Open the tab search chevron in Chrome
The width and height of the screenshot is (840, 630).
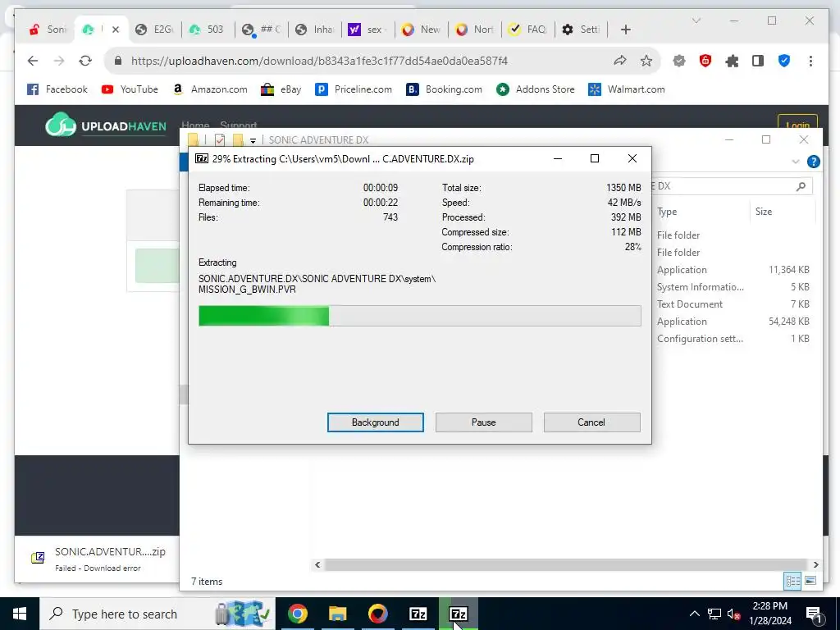point(696,21)
